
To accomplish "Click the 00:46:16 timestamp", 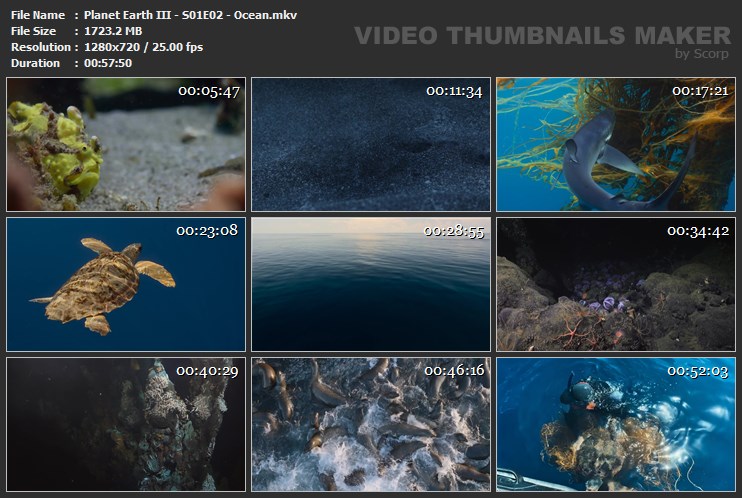I will pyautogui.click(x=454, y=371).
